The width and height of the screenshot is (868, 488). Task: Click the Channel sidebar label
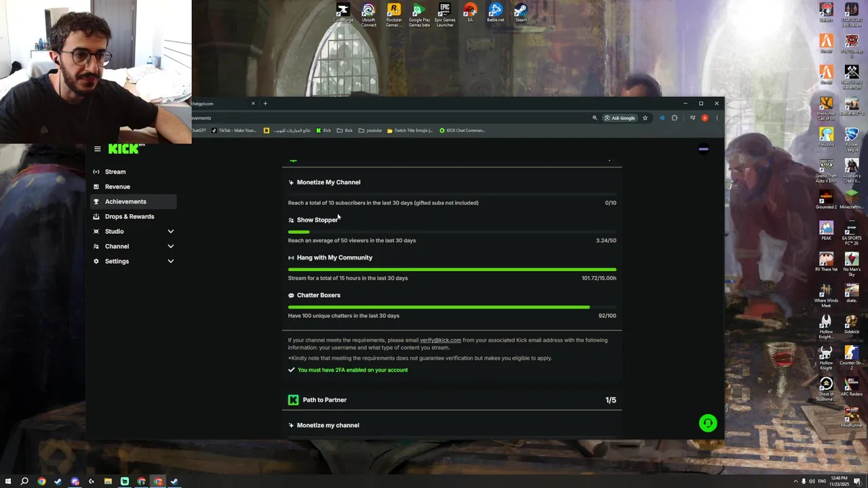tap(117, 246)
